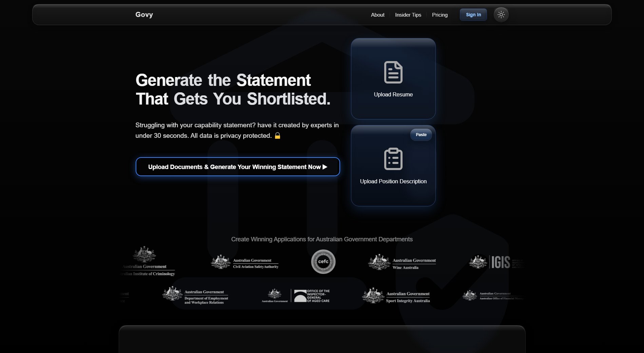Click Upload Documents & Generate Statement button
The width and height of the screenshot is (644, 353).
tap(237, 167)
